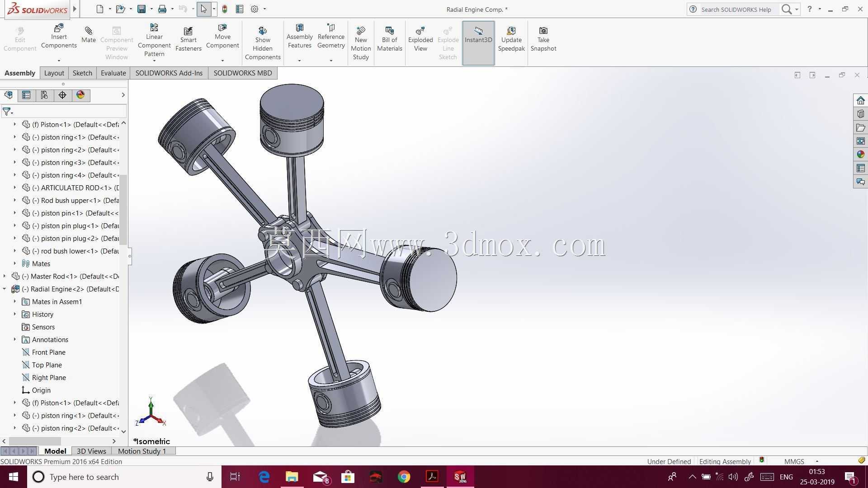Select Right Plane in the tree

click(49, 377)
